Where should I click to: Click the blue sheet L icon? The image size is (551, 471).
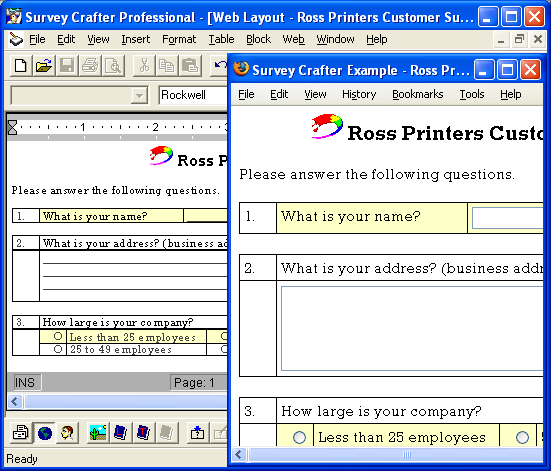point(121,433)
